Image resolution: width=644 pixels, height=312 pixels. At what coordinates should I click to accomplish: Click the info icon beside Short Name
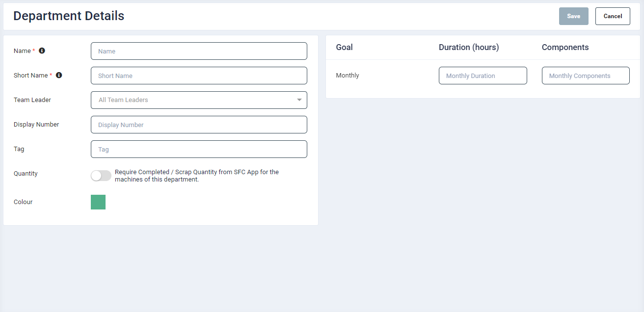click(x=59, y=75)
